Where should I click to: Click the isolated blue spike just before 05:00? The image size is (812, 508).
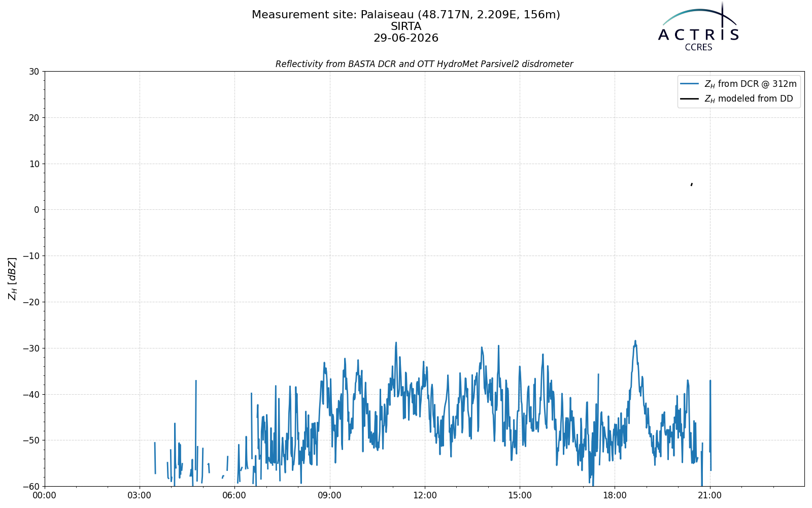(196, 380)
